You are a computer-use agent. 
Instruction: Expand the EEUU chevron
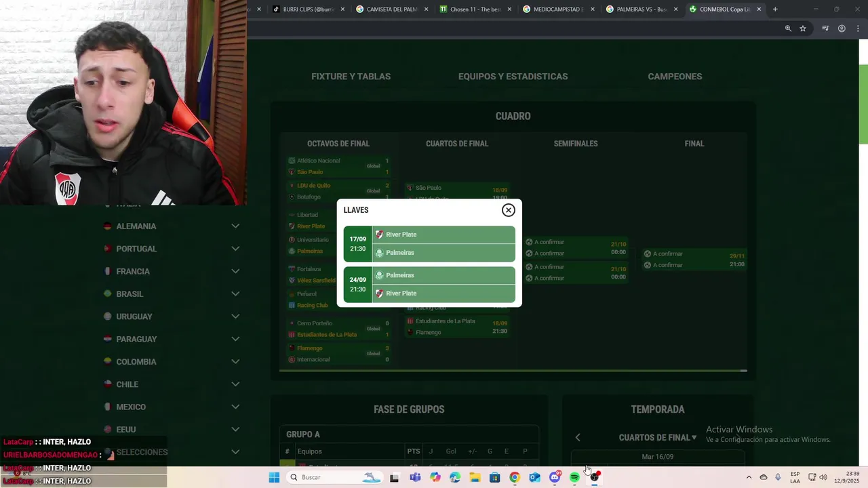235,430
